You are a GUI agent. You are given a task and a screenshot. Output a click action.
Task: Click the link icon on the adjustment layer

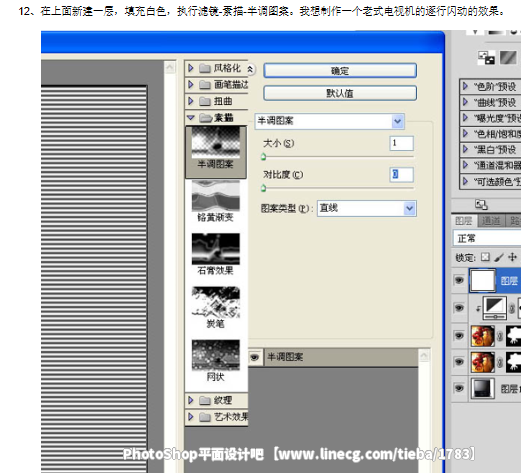pyautogui.click(x=512, y=308)
